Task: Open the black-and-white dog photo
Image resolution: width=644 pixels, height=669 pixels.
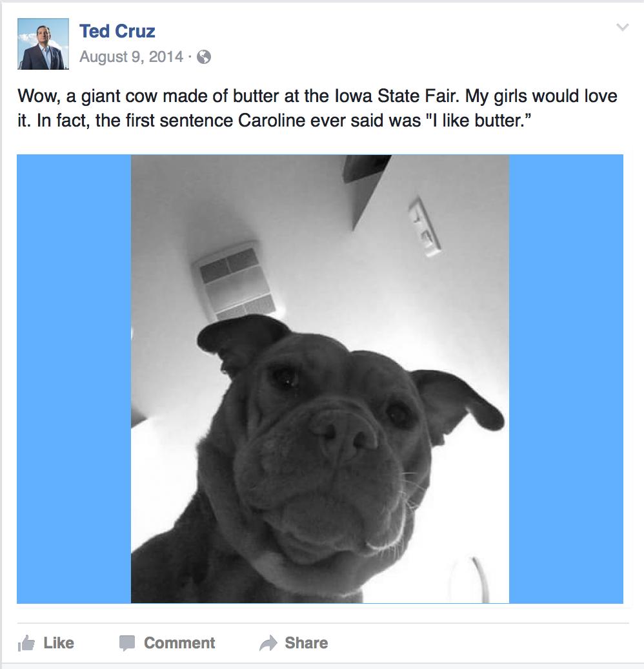Action: pyautogui.click(x=320, y=379)
